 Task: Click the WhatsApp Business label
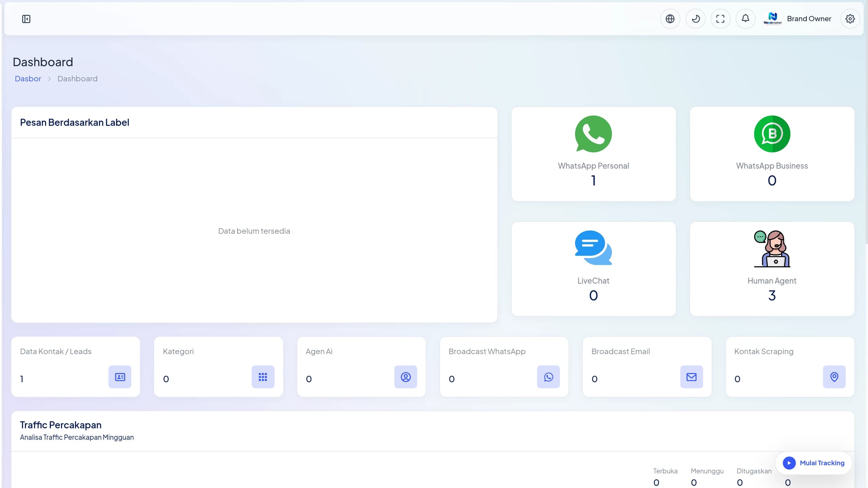pos(772,166)
